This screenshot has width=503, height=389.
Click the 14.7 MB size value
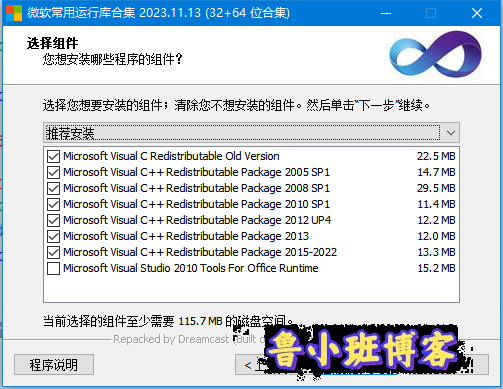[436, 172]
